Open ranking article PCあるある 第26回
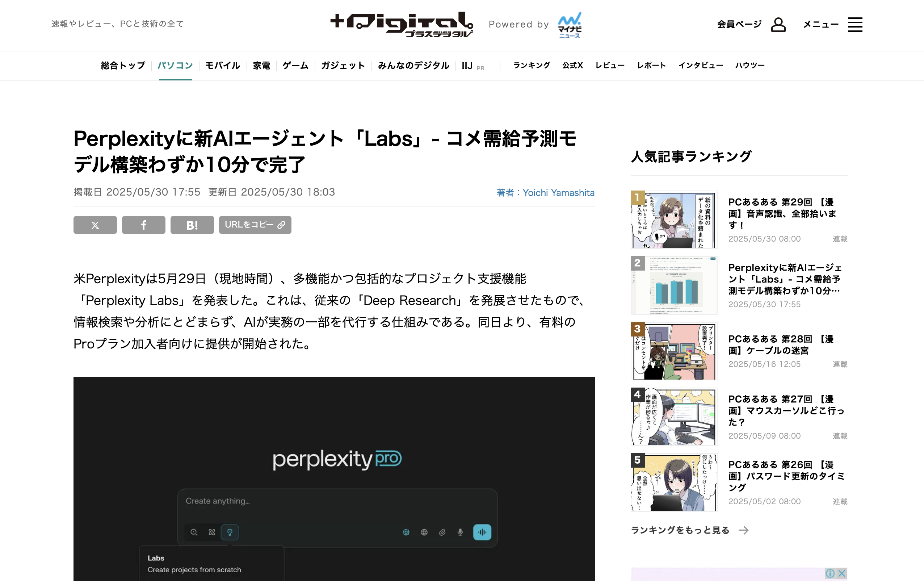This screenshot has height=581, width=924. (787, 476)
